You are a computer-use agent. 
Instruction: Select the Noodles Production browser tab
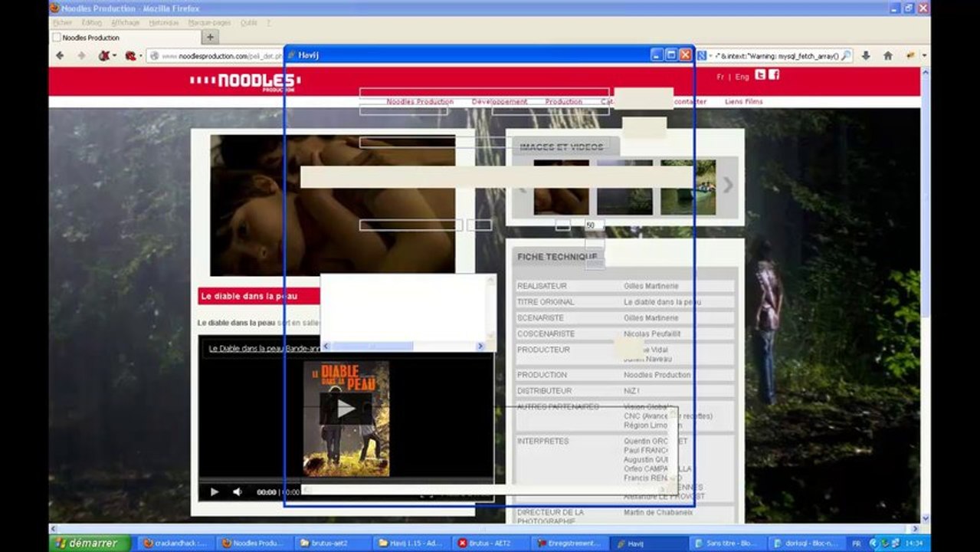124,37
